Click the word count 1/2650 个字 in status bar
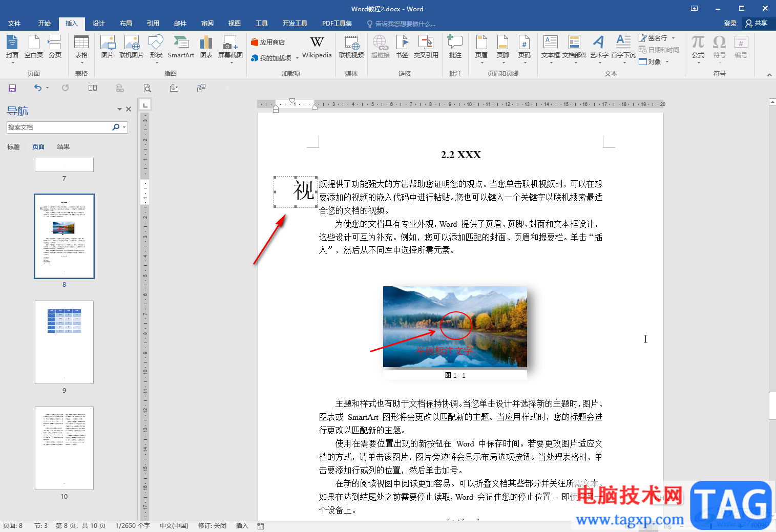This screenshot has width=776, height=532. (x=133, y=525)
